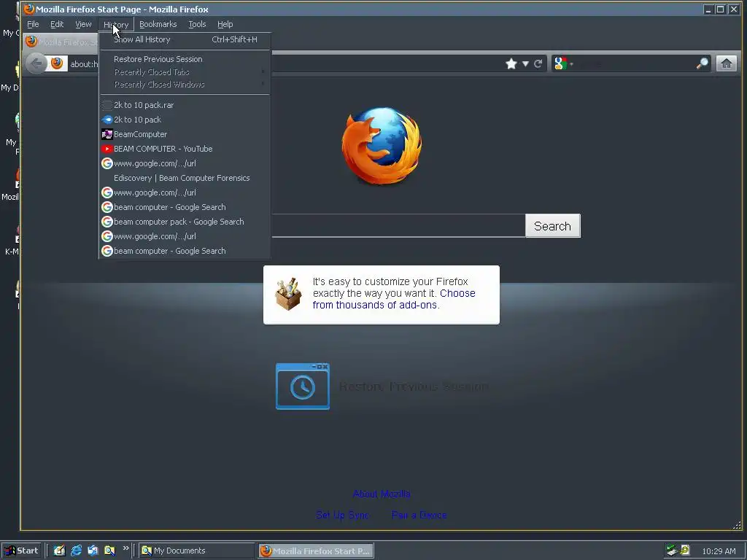Open beam computer pack - Google Search entry
The width and height of the screenshot is (747, 560).
tap(185, 222)
